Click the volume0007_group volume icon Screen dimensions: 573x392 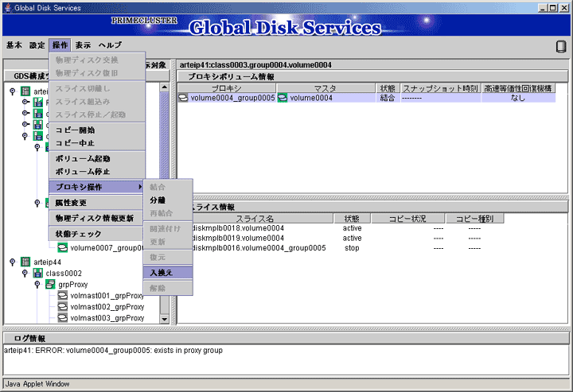pos(63,248)
